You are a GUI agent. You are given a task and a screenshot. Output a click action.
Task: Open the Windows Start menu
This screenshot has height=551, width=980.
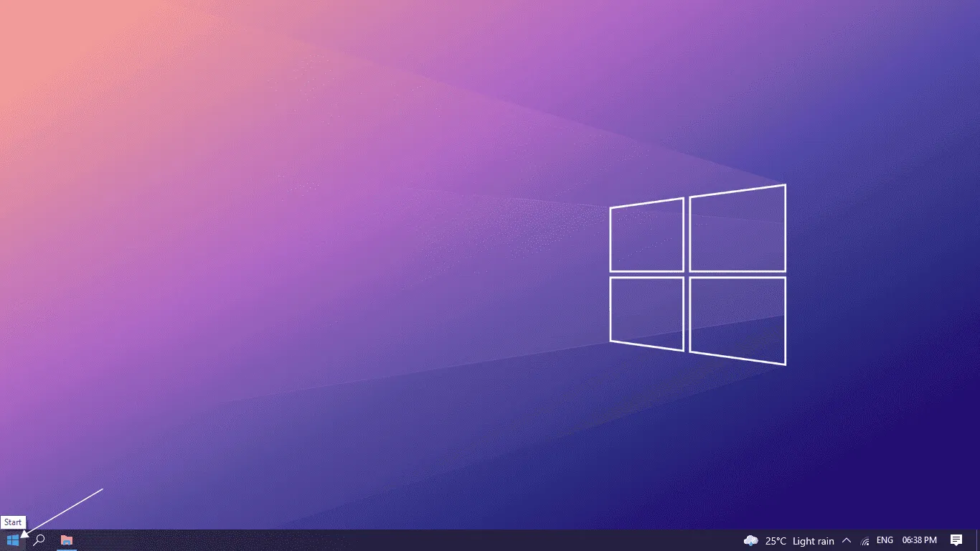(x=13, y=540)
